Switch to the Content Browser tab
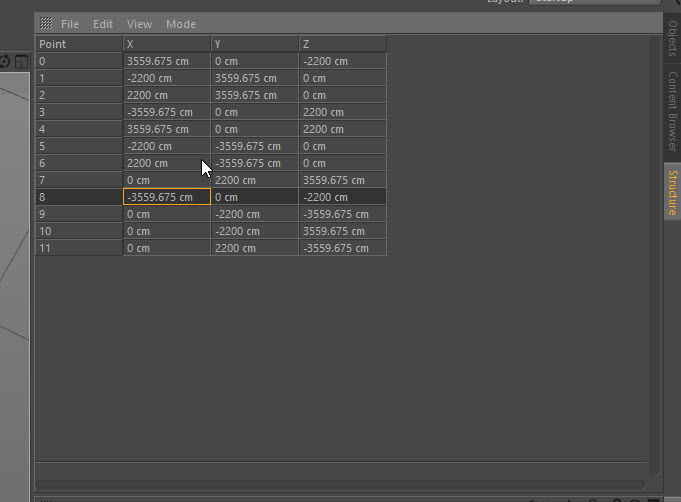 pos(672,112)
